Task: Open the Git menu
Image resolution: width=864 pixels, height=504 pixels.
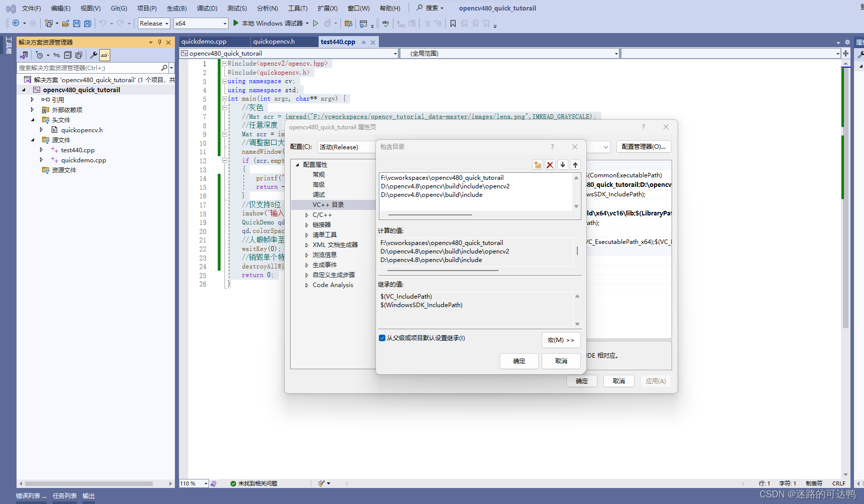Action: point(118,8)
